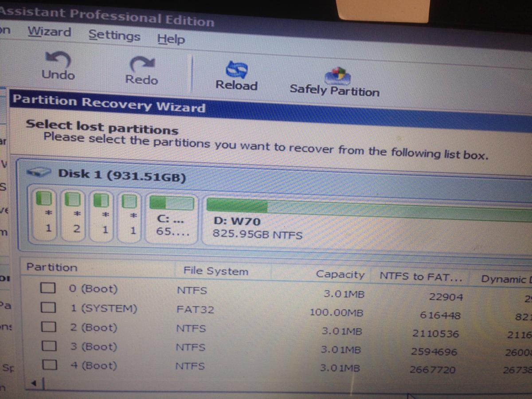Open the Settings menu

click(x=114, y=35)
